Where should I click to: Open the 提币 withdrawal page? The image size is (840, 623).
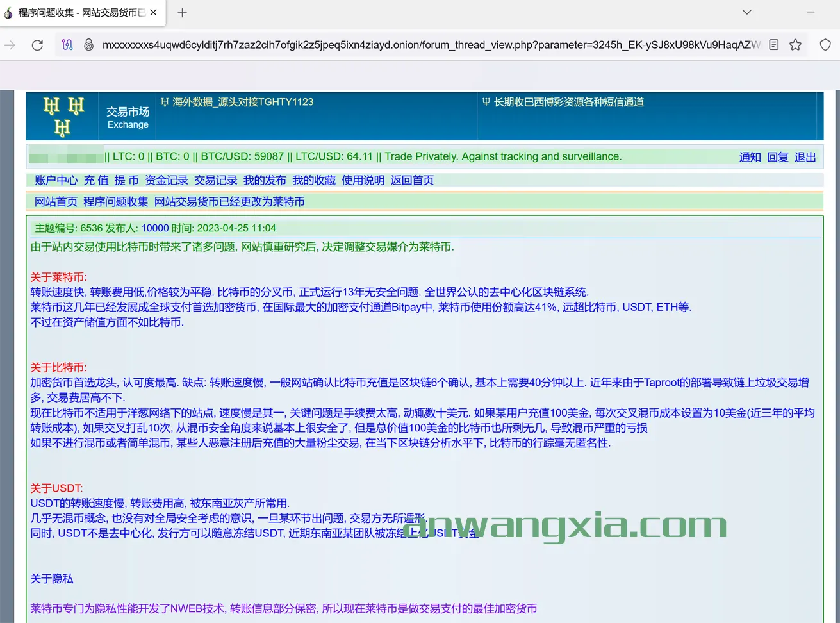[128, 180]
